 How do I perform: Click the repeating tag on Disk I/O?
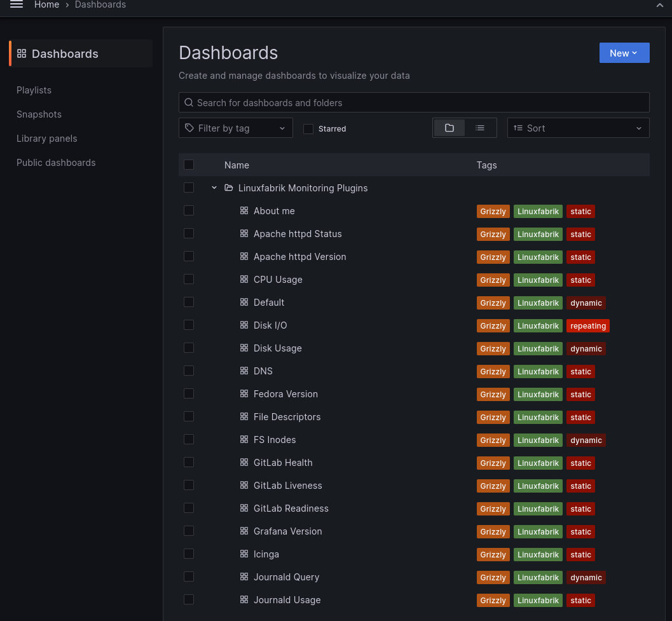(x=587, y=325)
